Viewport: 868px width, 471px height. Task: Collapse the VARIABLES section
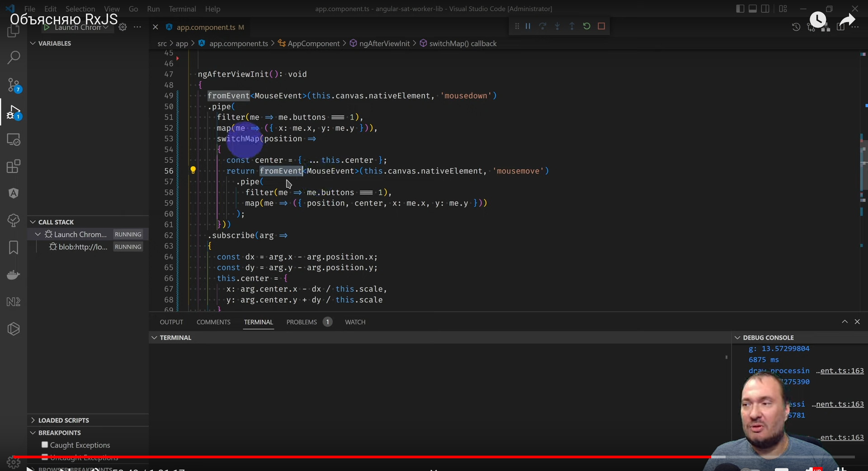pos(33,43)
